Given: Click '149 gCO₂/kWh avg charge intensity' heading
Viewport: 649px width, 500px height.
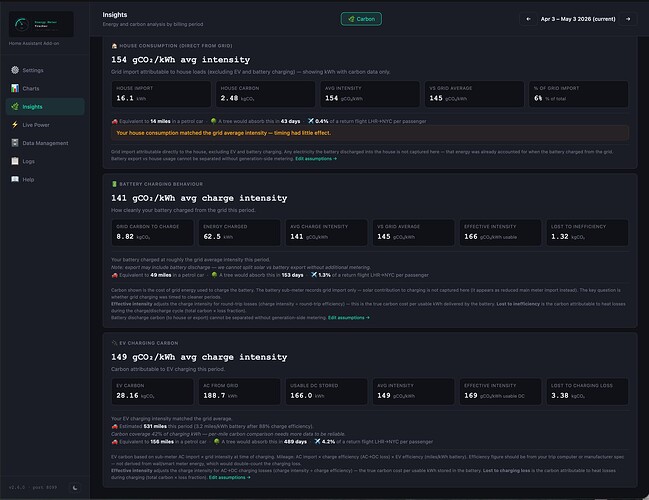Looking at the screenshot, I should pyautogui.click(x=199, y=357).
